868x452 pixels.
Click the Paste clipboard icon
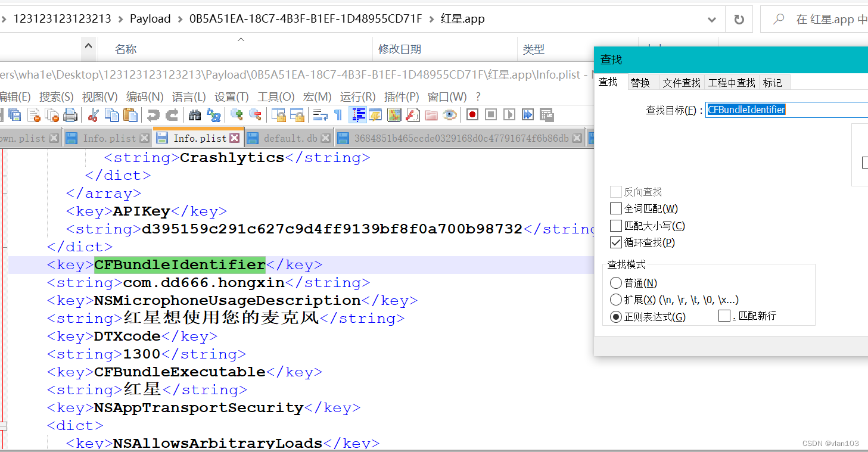click(130, 114)
